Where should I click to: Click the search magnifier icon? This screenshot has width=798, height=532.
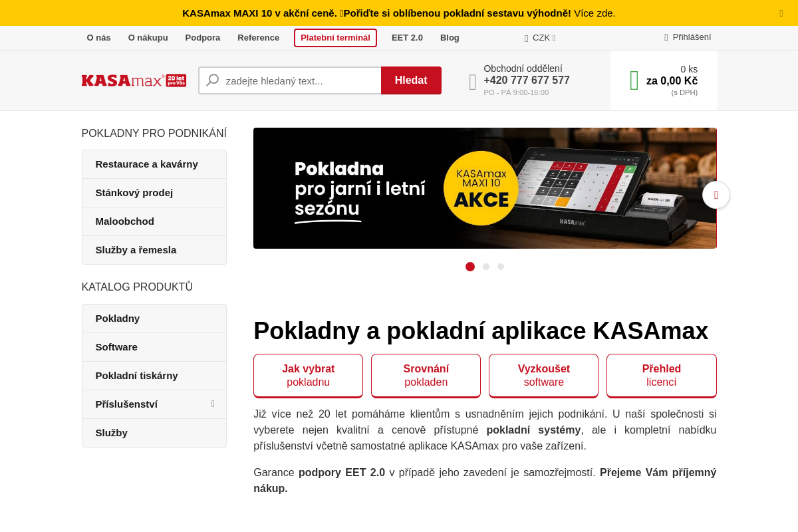213,80
